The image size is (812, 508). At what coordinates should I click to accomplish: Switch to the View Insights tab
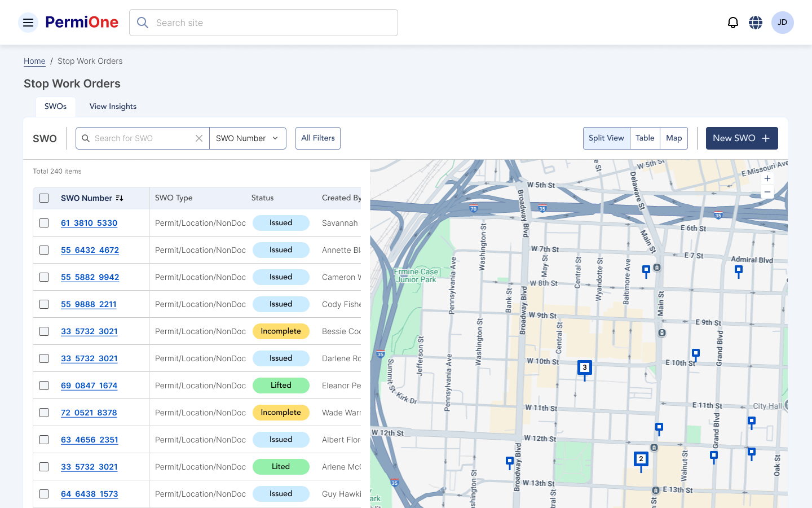(x=113, y=107)
